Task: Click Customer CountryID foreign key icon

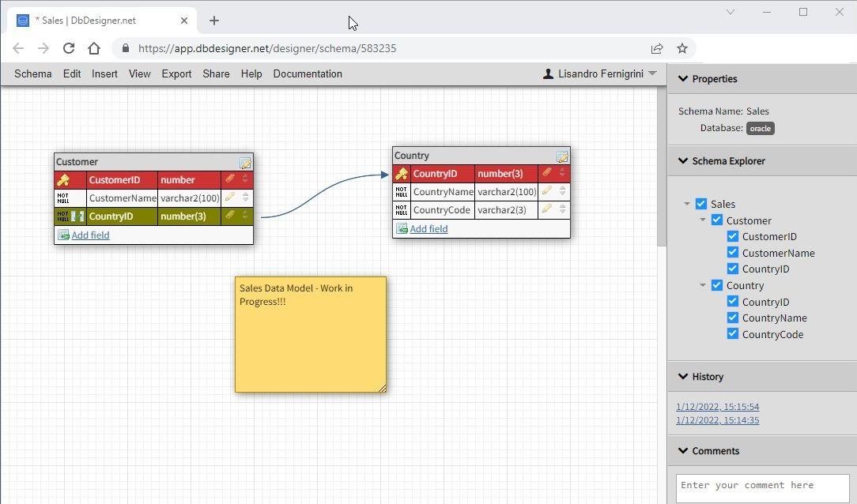Action: point(77,216)
